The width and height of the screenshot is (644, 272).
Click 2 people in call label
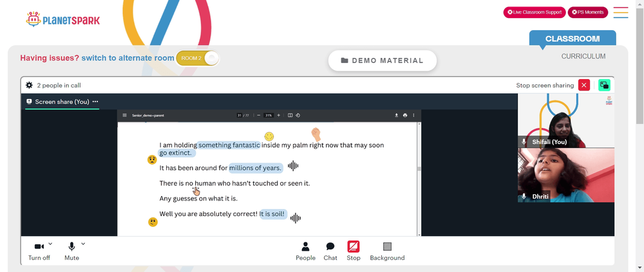[x=59, y=86]
